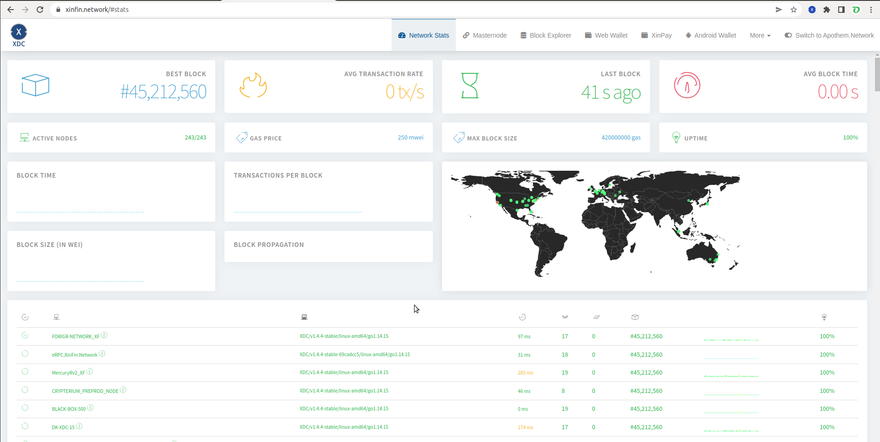Pin the CRYPTERIUM_PREPROD_NODE row circle

pos(25,390)
